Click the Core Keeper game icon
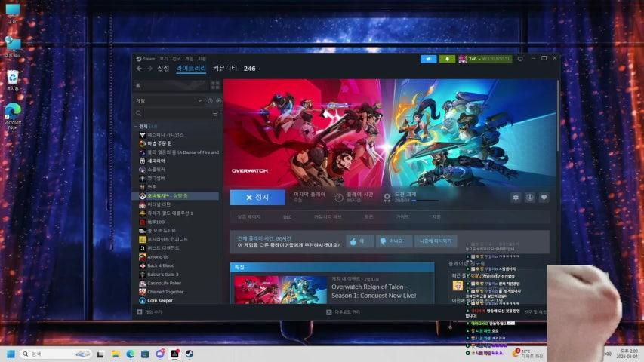Image resolution: width=644 pixels, height=362 pixels. click(x=142, y=300)
